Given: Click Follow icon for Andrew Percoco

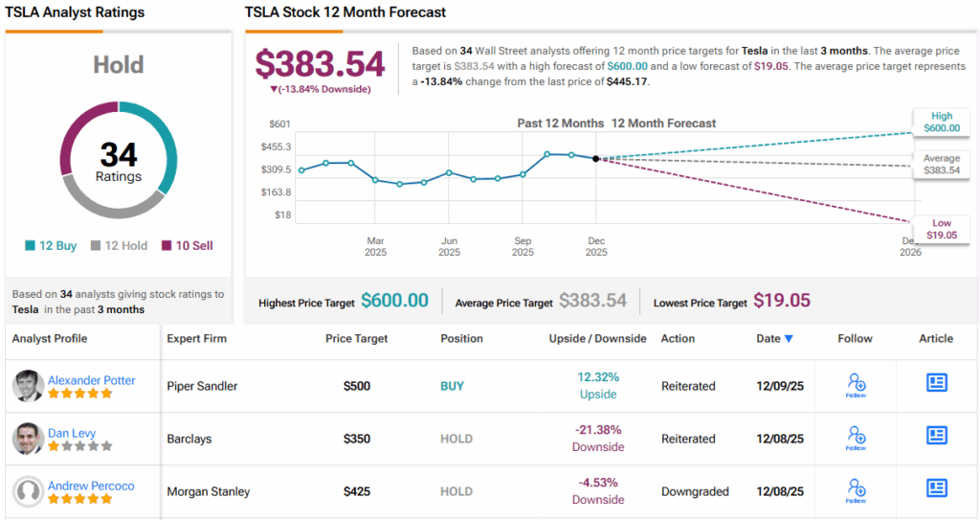Looking at the screenshot, I should pyautogui.click(x=857, y=490).
